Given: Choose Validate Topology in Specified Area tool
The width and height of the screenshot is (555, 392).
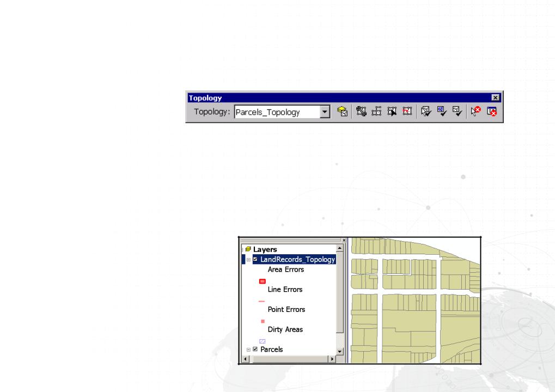Looking at the screenshot, I should (426, 112).
